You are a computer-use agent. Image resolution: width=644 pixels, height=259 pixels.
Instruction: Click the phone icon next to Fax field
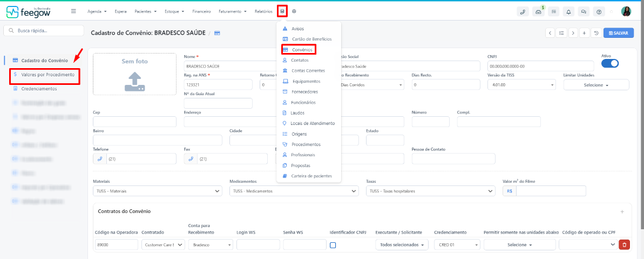[x=191, y=159]
